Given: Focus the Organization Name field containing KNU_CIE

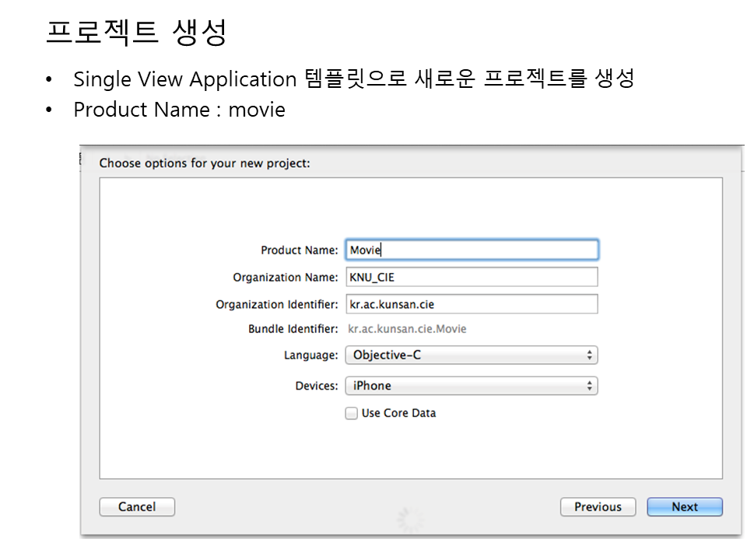Looking at the screenshot, I should pyautogui.click(x=472, y=278).
